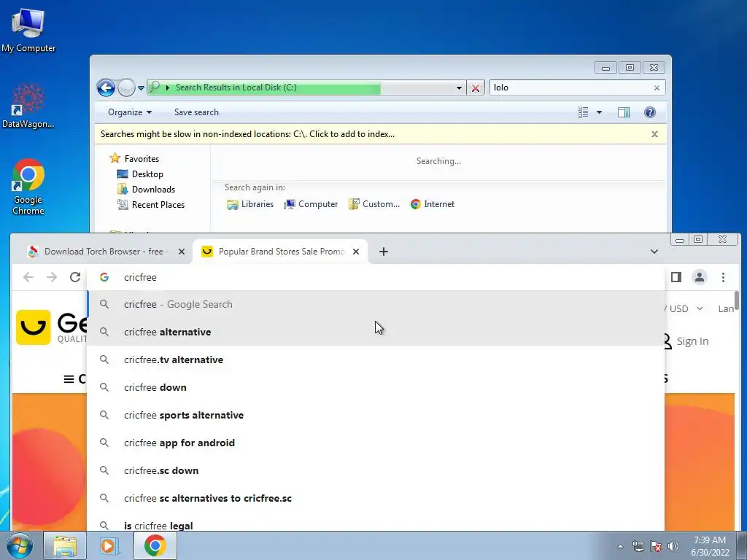Open the recent pages arrow in Explorer
747x560 pixels.
coord(141,88)
